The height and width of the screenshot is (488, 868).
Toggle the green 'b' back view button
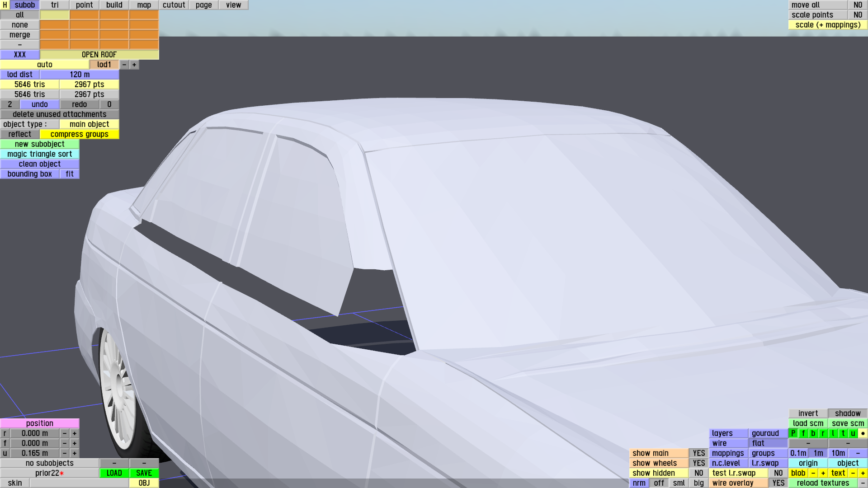coord(813,433)
